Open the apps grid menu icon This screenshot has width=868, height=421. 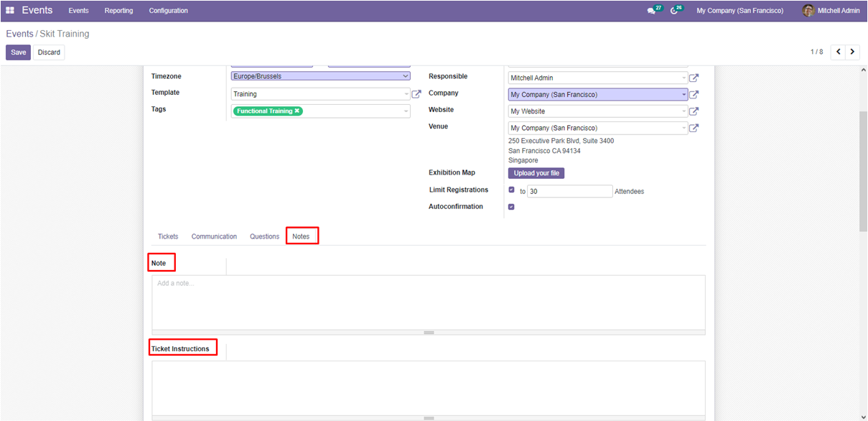coord(10,11)
